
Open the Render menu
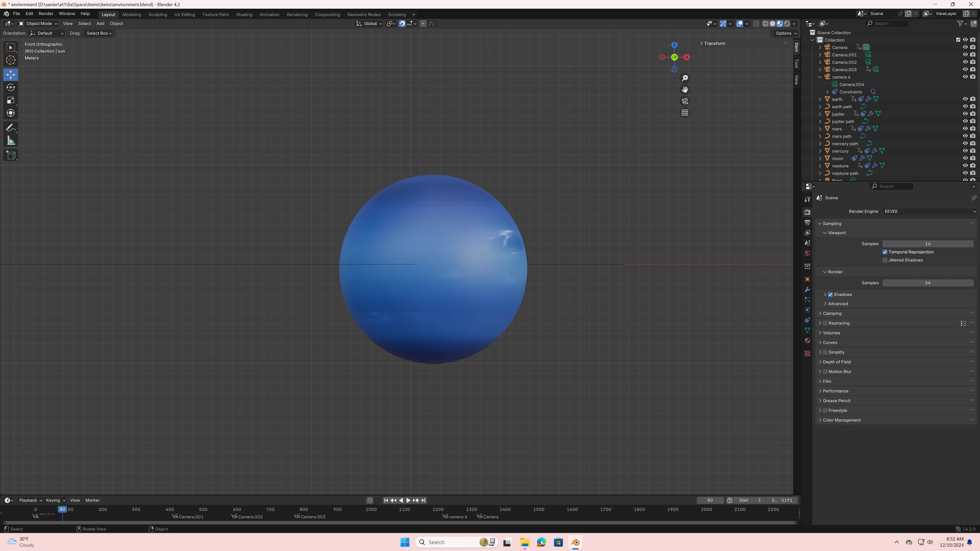click(46, 14)
